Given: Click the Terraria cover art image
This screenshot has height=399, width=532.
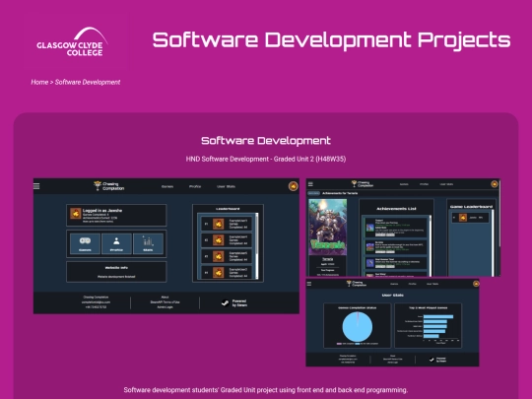Looking at the screenshot, I should point(327,227).
